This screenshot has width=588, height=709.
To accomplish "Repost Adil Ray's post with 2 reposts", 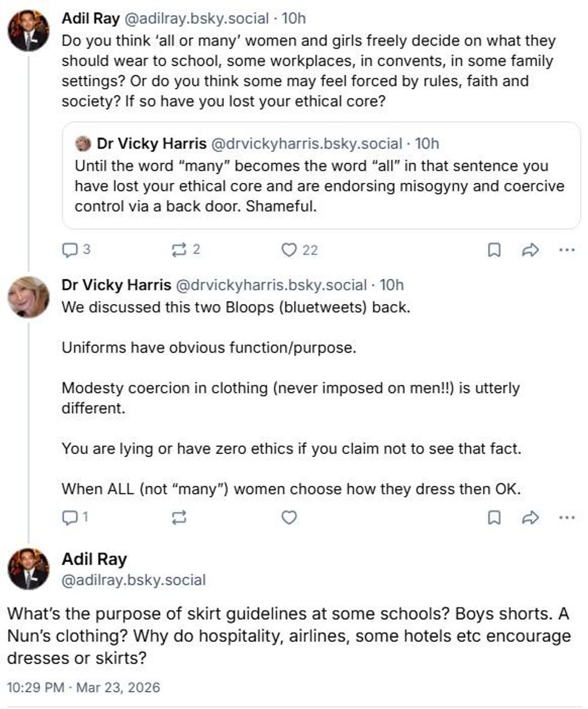I will pos(179,250).
